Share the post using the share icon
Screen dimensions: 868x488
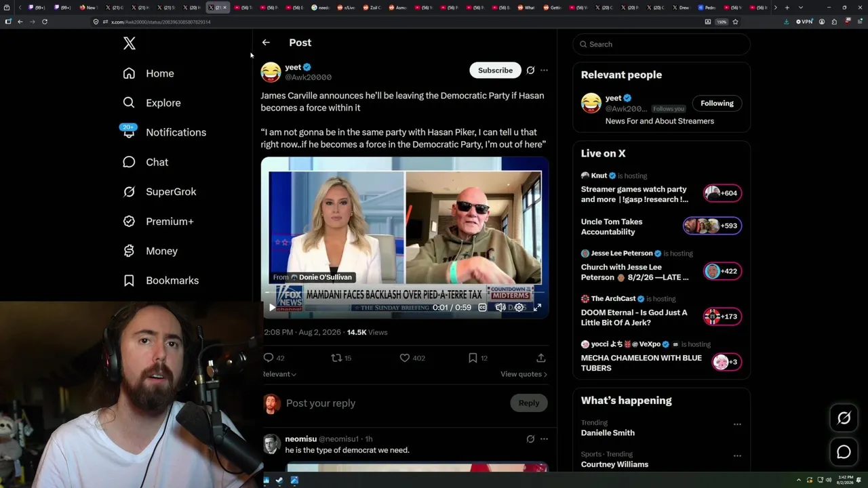click(x=541, y=358)
